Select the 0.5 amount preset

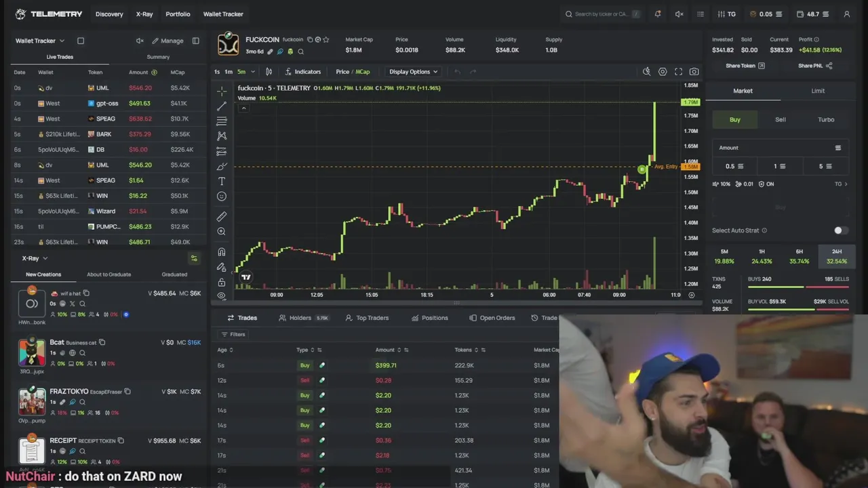click(x=734, y=166)
